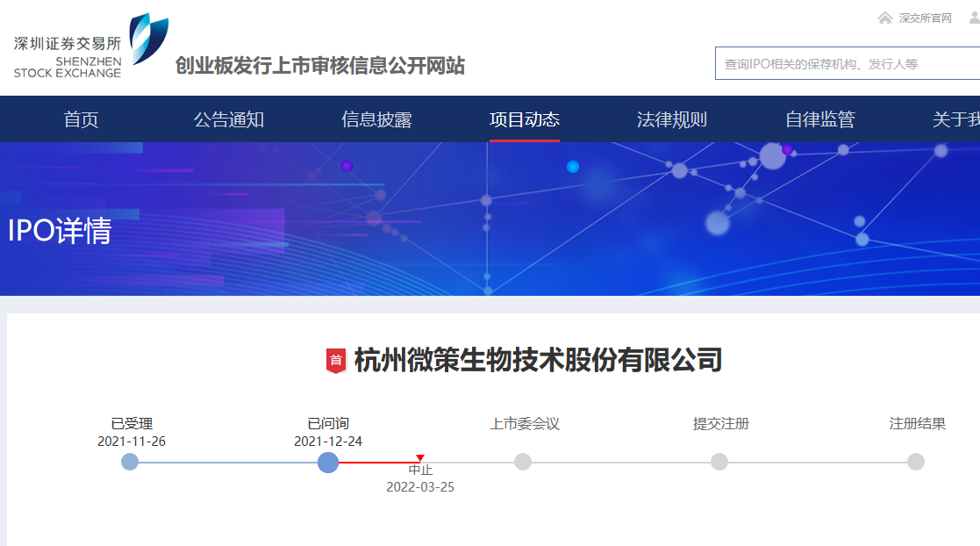Click the 已受理 stage label
The image size is (980, 546).
[x=132, y=424]
